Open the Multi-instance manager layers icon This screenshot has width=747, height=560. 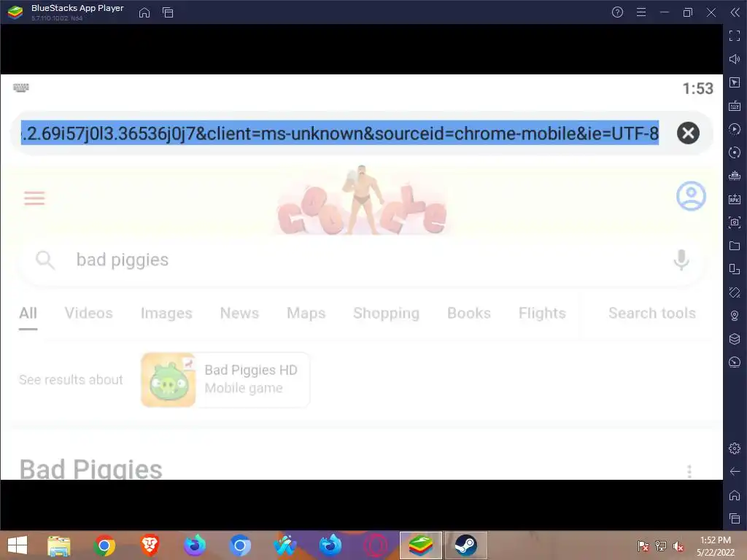(x=734, y=339)
